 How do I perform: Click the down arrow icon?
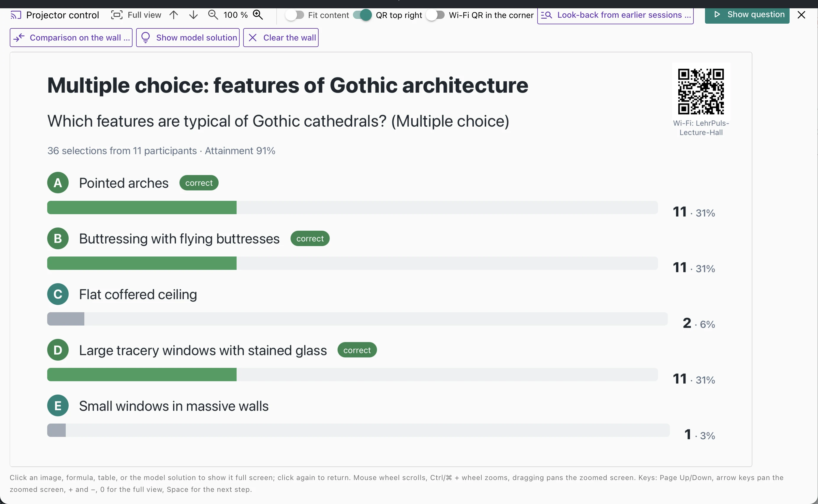click(193, 15)
